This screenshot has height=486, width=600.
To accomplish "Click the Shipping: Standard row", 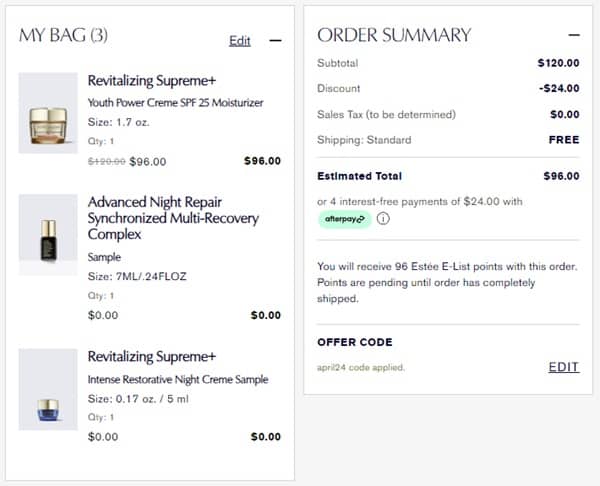I will point(364,140).
